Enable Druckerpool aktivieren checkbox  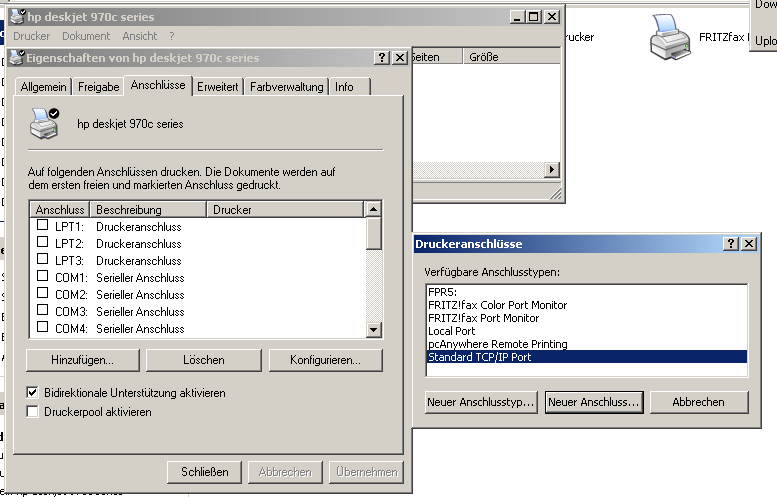pyautogui.click(x=33, y=412)
